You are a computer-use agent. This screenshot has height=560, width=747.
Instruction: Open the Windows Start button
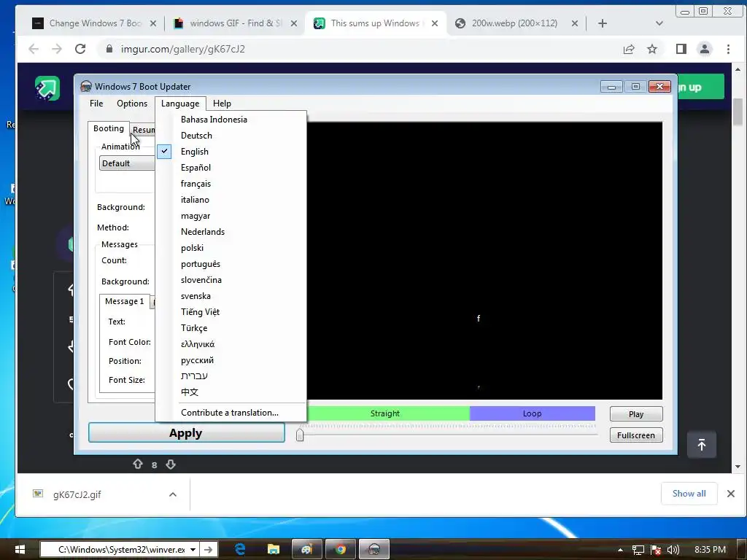click(x=20, y=550)
